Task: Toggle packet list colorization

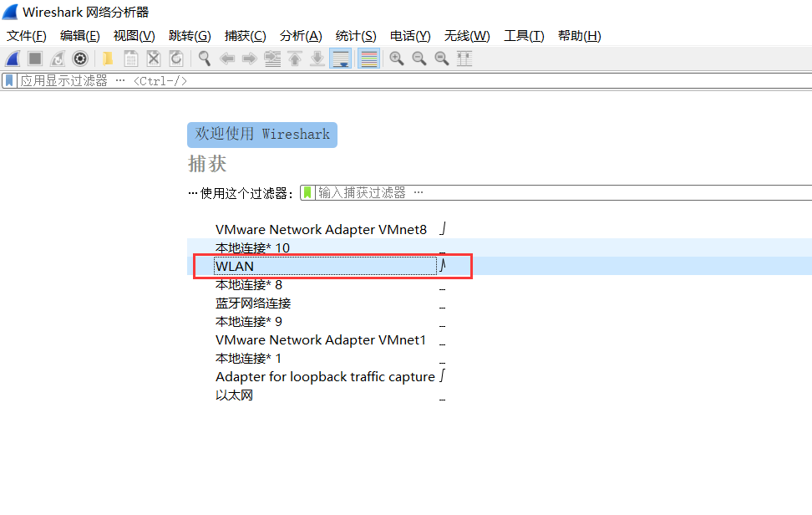Action: (368, 58)
